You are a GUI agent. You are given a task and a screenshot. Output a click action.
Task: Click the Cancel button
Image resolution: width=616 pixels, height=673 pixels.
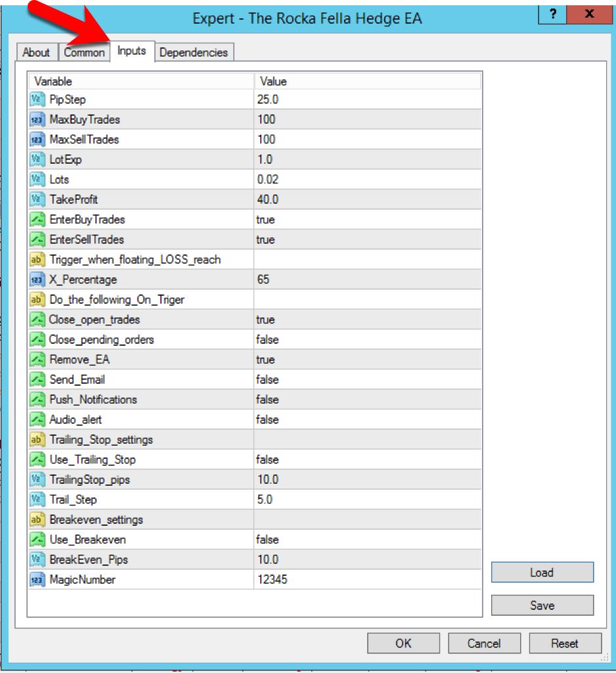point(484,643)
